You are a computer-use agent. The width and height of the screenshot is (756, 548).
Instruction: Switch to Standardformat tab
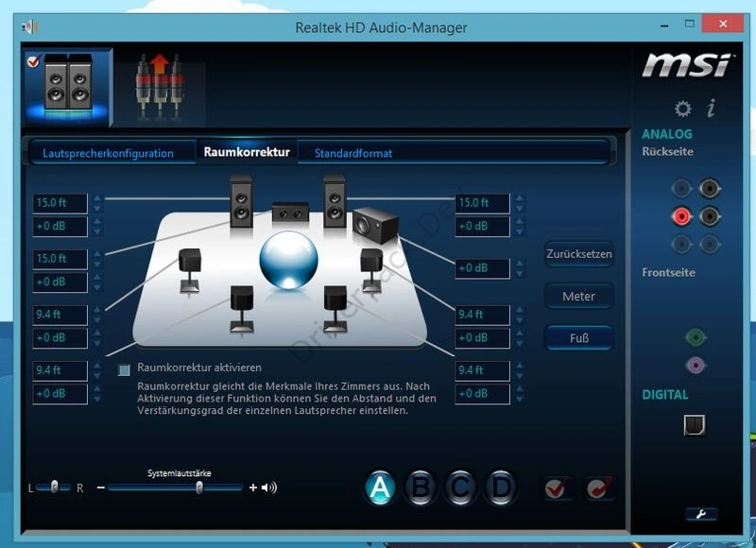(x=353, y=153)
